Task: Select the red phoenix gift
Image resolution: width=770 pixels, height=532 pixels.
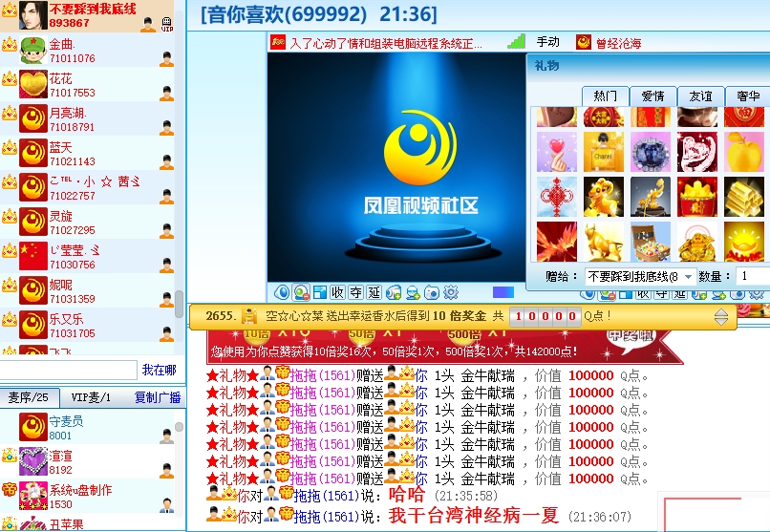Action: click(x=556, y=242)
